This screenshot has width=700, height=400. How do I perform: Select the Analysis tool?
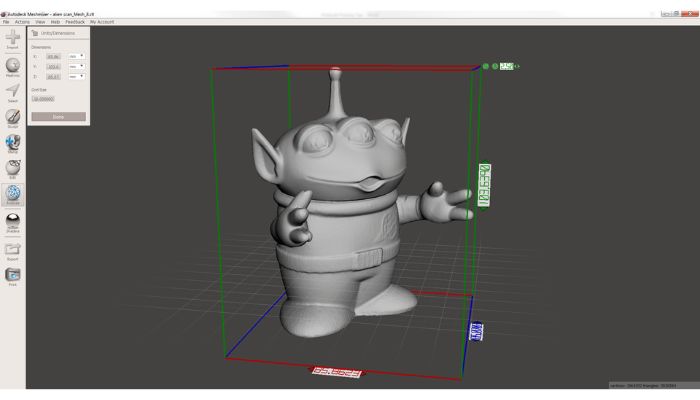[12, 195]
